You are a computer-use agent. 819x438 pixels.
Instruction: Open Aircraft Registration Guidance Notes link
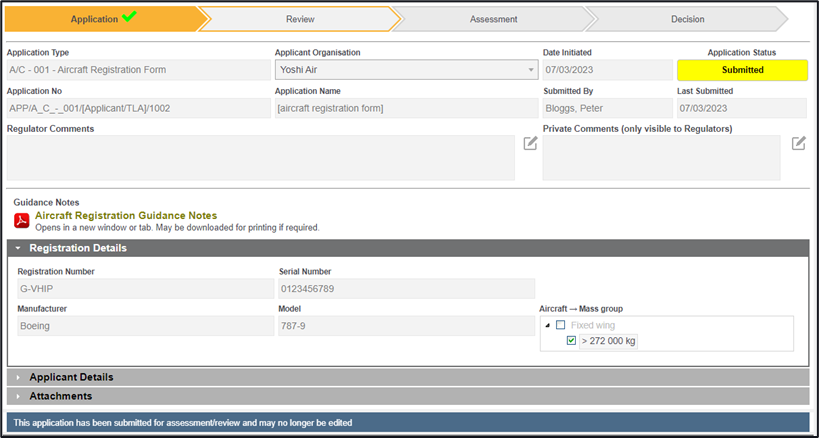coord(126,215)
